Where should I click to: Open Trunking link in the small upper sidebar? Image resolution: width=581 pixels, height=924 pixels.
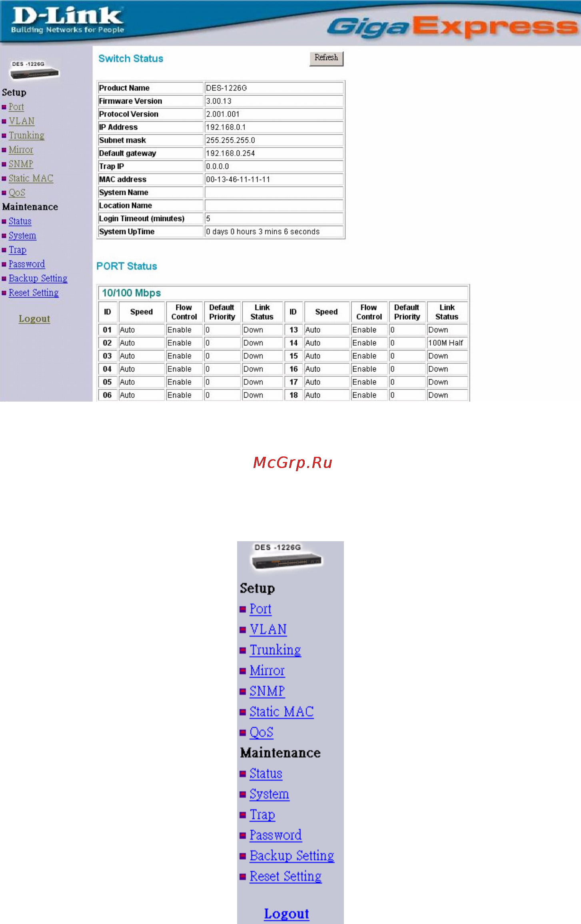pos(26,135)
